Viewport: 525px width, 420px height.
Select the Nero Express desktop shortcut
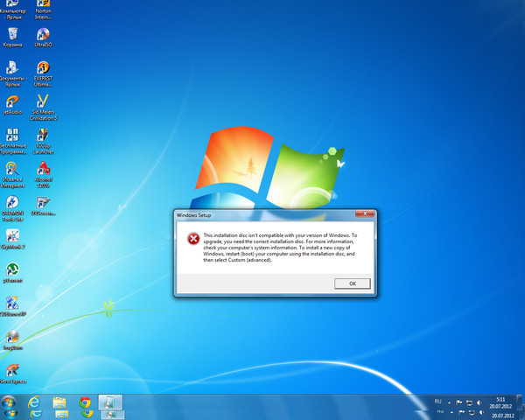pyautogui.click(x=13, y=374)
